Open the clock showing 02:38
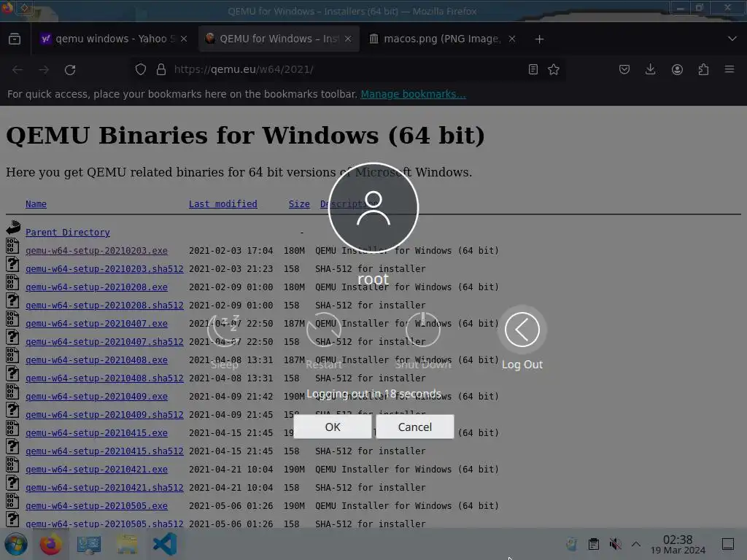The height and width of the screenshot is (560, 747). click(678, 544)
